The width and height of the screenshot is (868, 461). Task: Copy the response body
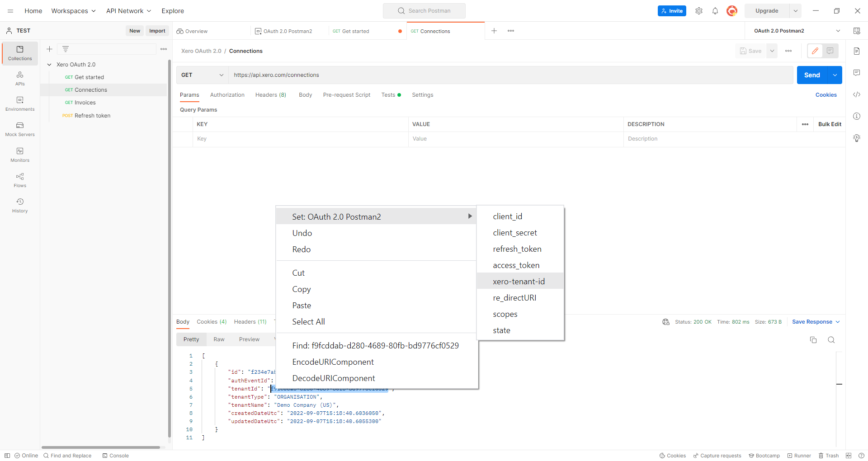(x=814, y=340)
